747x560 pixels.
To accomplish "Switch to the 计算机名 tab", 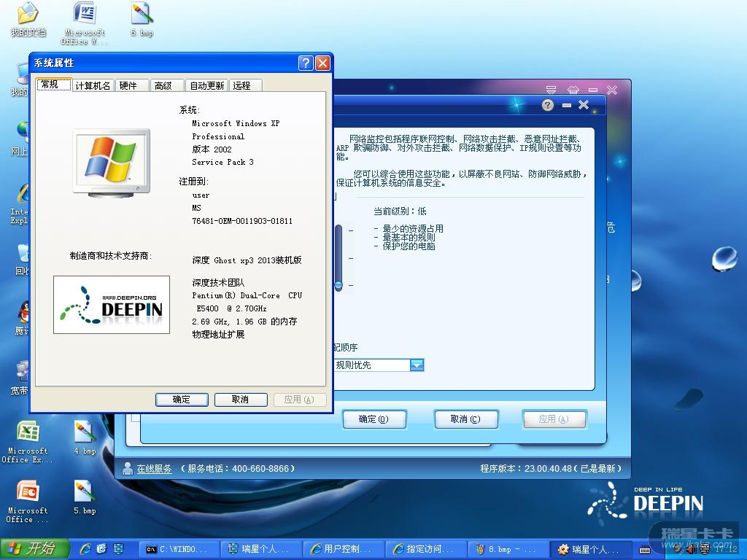I will [93, 86].
